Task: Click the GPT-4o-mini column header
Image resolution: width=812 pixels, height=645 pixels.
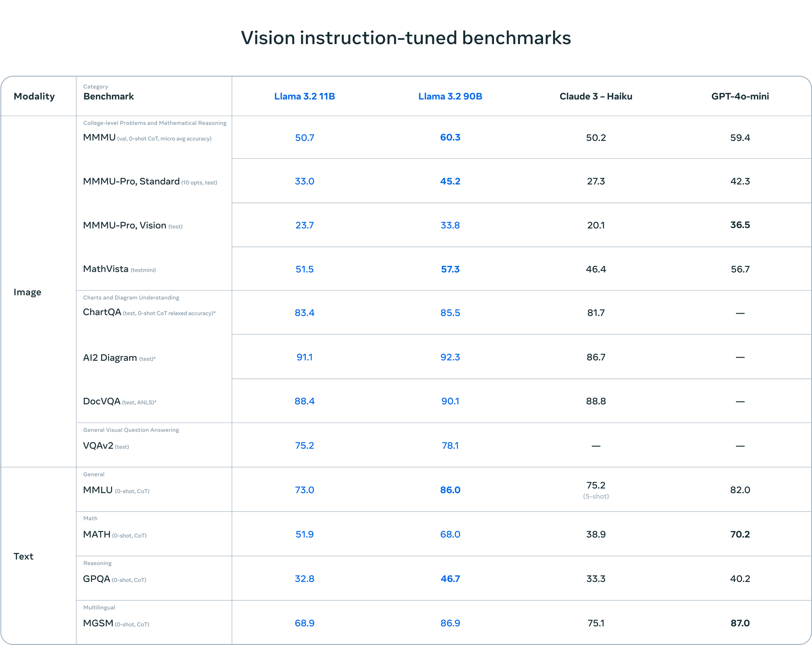Action: [740, 96]
